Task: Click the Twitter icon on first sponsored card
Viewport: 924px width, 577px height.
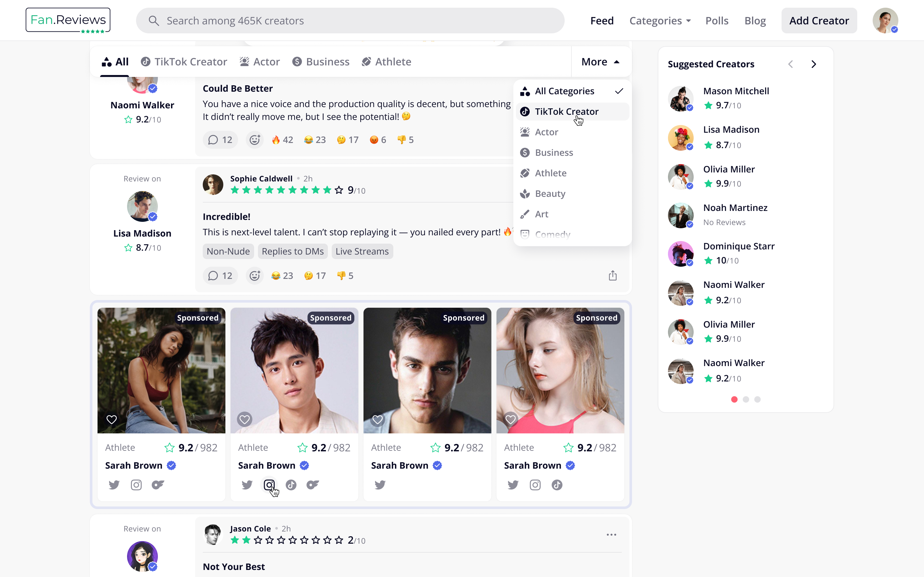Action: [x=114, y=485]
